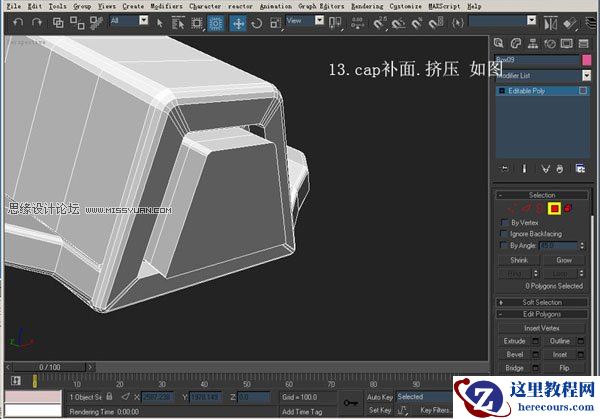Expand the Soft Selection rollout
The height and width of the screenshot is (419, 600).
(542, 302)
